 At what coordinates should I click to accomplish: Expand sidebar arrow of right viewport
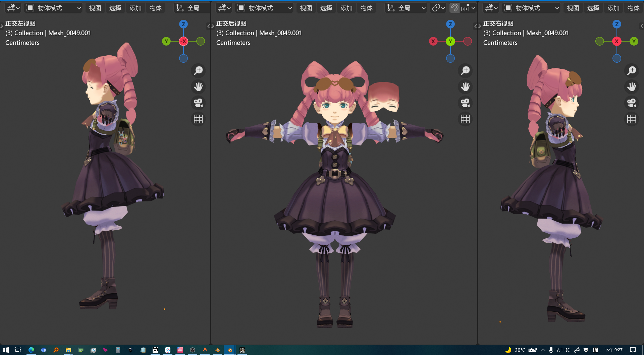[642, 26]
